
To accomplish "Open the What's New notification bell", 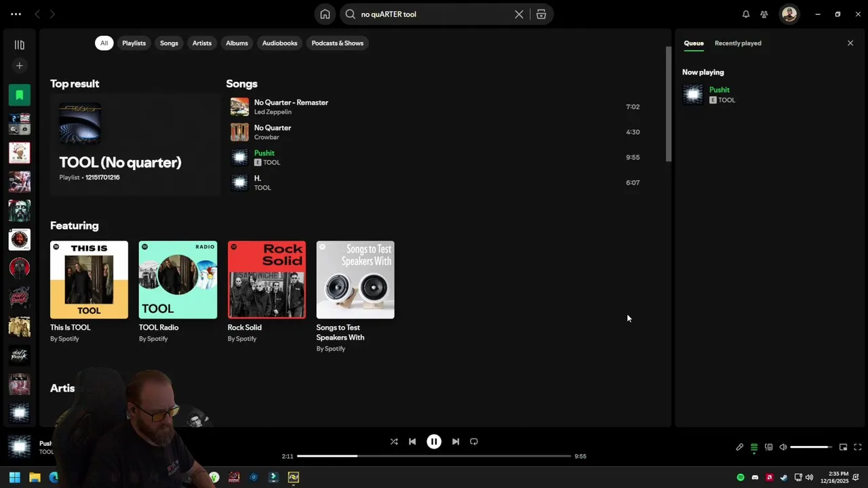I will 746,14.
